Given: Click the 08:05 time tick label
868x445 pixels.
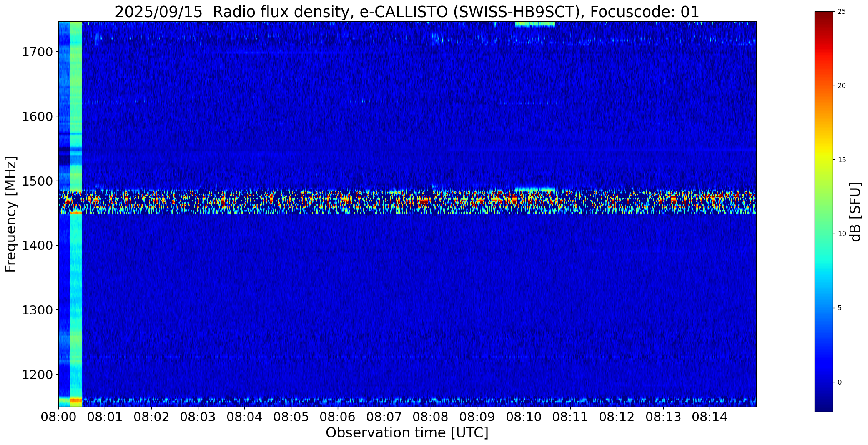Looking at the screenshot, I should point(291,417).
